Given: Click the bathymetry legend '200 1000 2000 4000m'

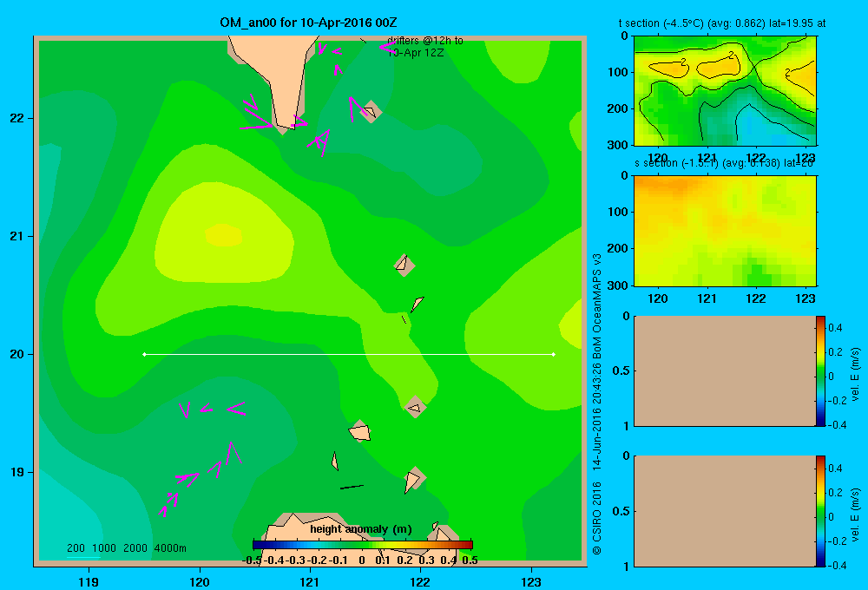Looking at the screenshot, I should pos(127,548).
